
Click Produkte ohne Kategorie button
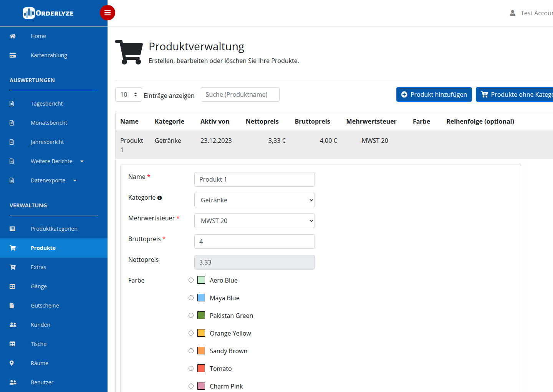515,94
